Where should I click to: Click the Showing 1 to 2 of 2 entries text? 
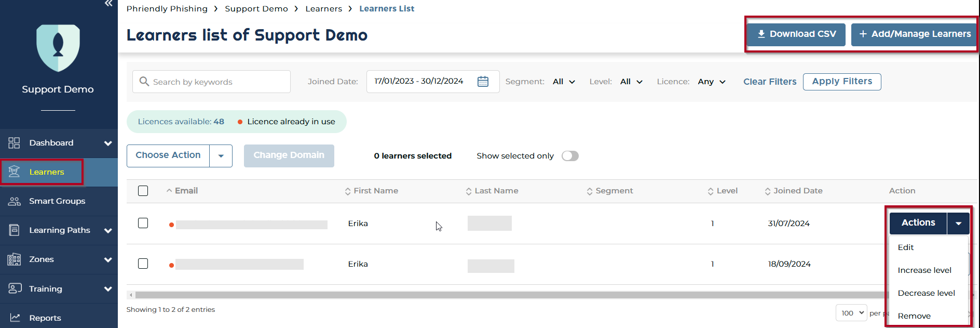[171, 310]
